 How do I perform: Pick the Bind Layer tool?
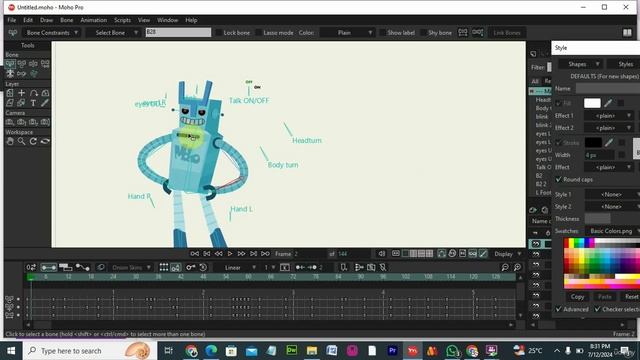33,73
